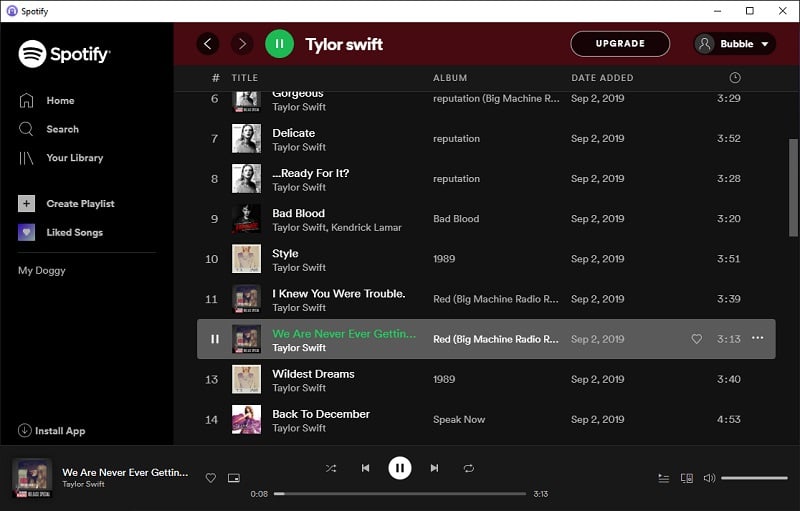Image resolution: width=800 pixels, height=511 pixels.
Task: Toggle repeat mode
Action: (469, 468)
